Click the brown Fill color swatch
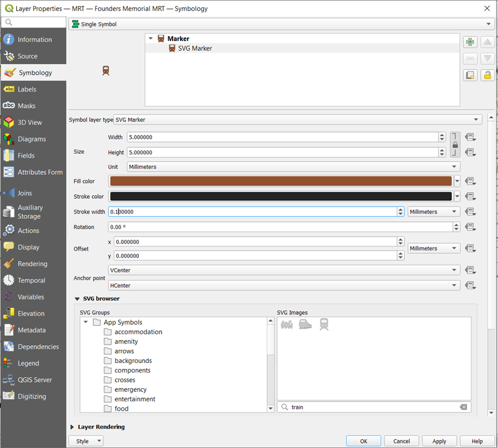Screen dimensions: 498x448 click(281, 181)
